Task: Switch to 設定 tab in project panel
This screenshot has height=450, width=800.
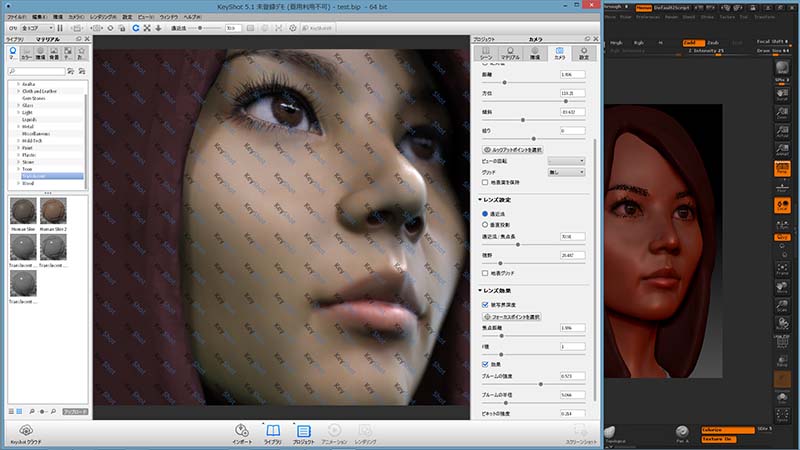Action: coord(584,53)
